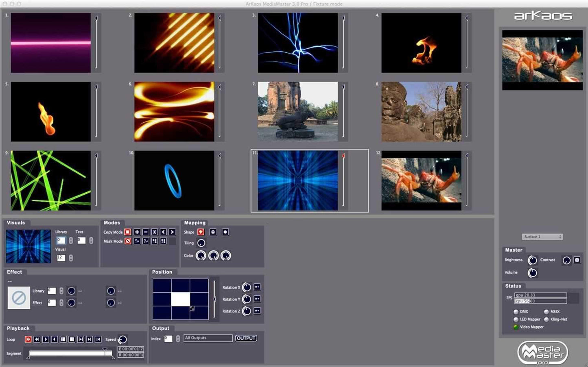Toggle the Video Mapper status indicator
Screen dimensions: 588x367
[516, 327]
